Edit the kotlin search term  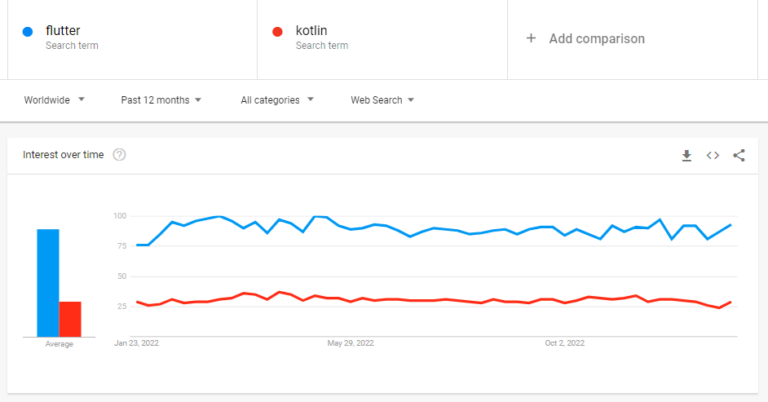[382, 38]
